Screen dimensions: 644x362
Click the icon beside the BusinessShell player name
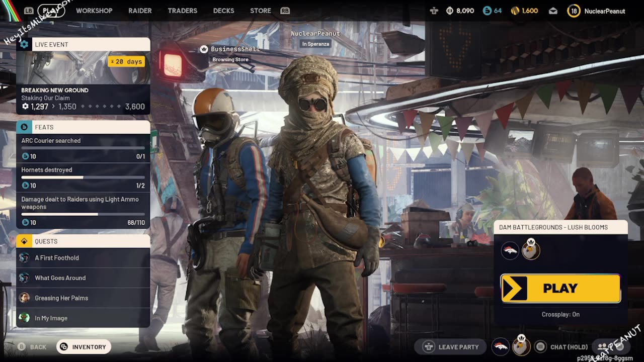[204, 49]
